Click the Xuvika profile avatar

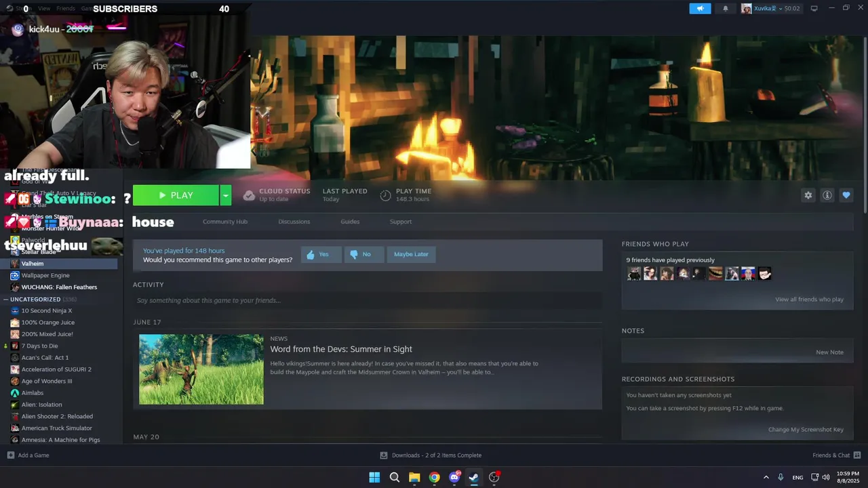747,8
